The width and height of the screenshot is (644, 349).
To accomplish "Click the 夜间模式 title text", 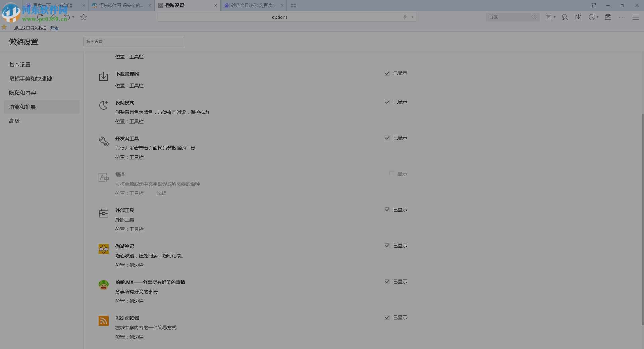I will point(125,103).
